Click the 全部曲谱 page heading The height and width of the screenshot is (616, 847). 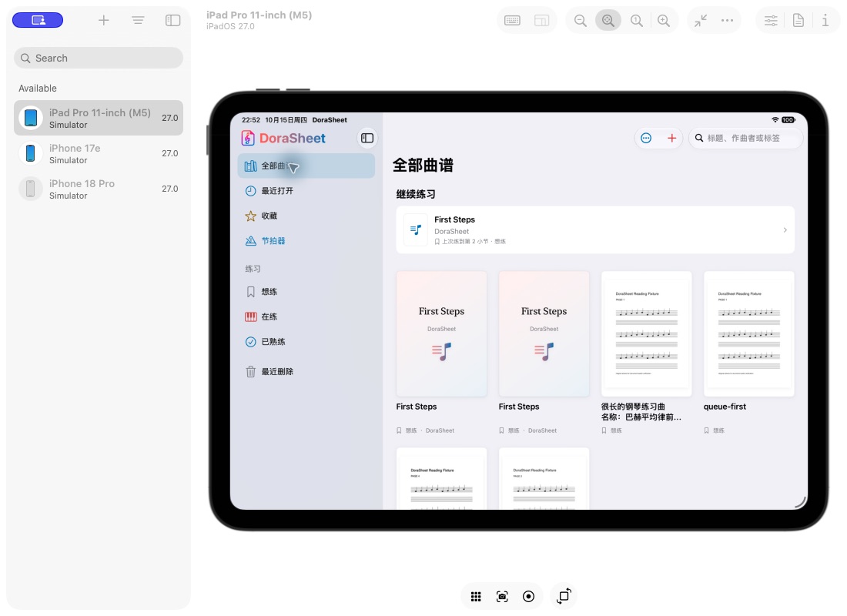[x=423, y=166]
